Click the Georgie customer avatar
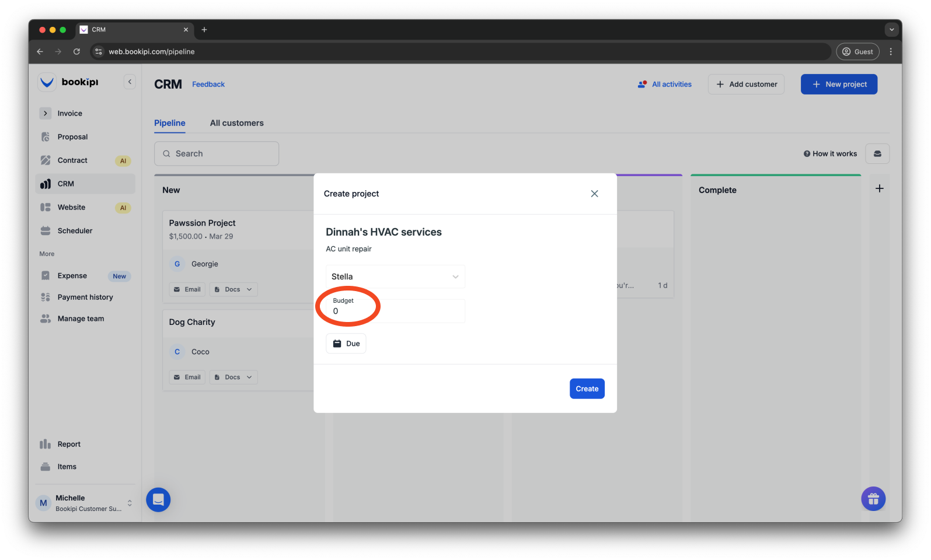The height and width of the screenshot is (560, 931). [177, 264]
